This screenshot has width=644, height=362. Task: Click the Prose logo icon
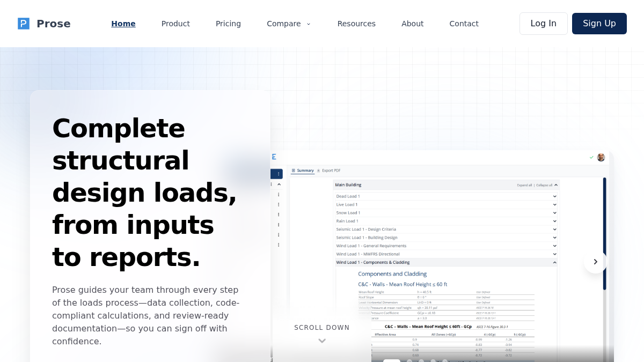click(x=24, y=24)
